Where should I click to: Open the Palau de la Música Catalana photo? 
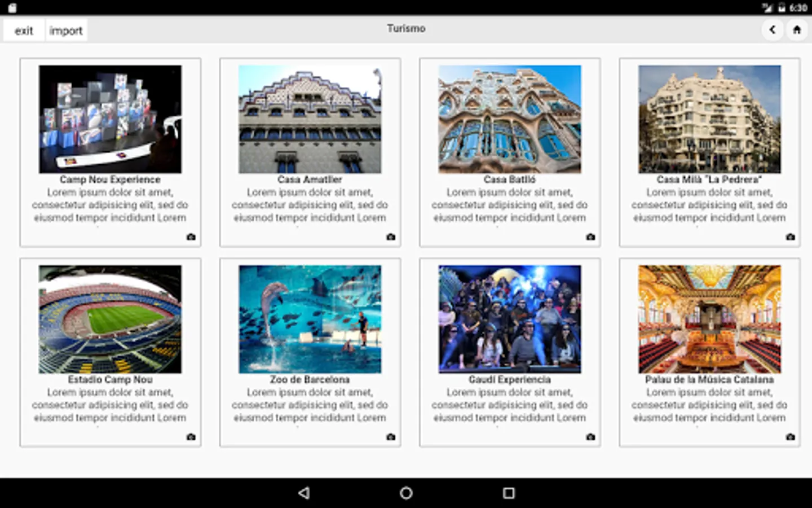click(709, 319)
